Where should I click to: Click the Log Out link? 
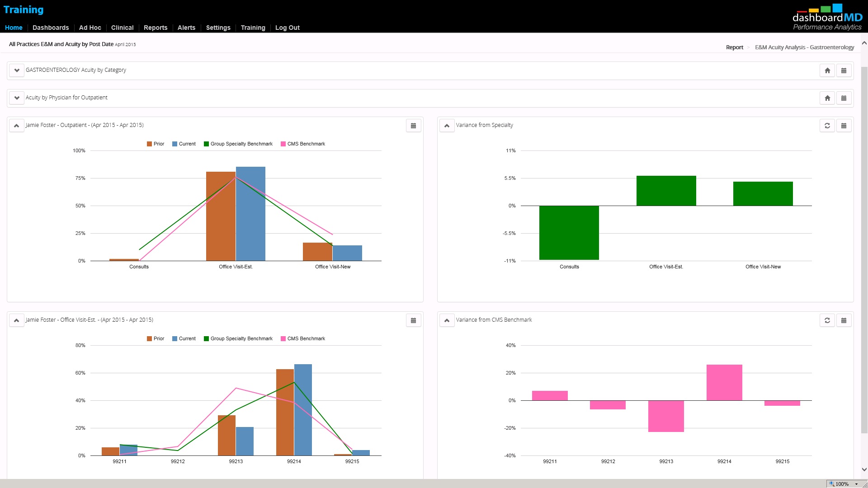click(287, 28)
